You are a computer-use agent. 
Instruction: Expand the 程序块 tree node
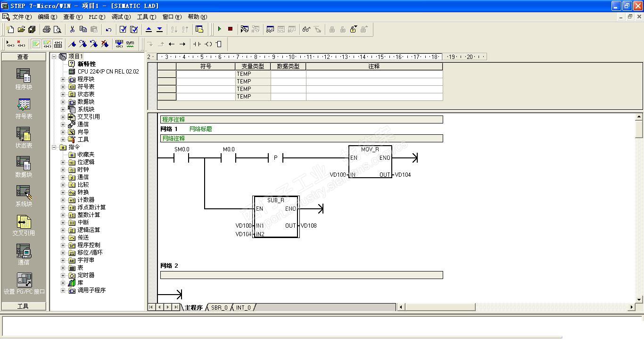coord(63,79)
